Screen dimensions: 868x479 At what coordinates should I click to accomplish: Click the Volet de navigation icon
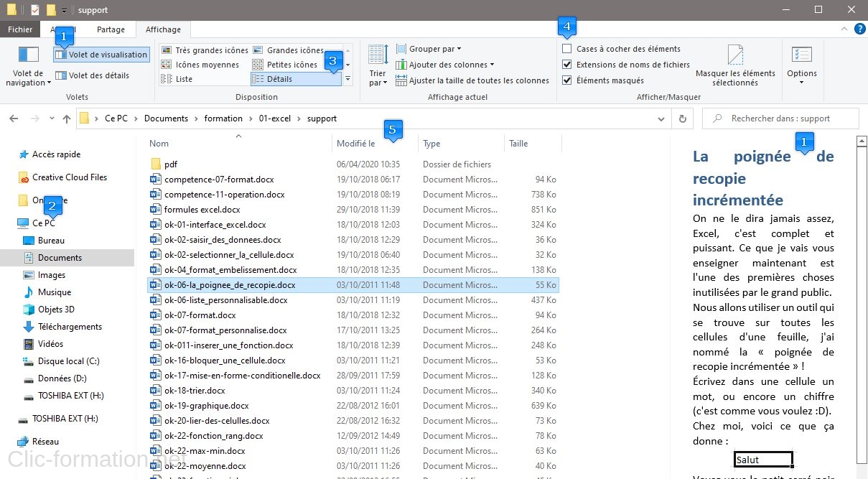click(29, 56)
